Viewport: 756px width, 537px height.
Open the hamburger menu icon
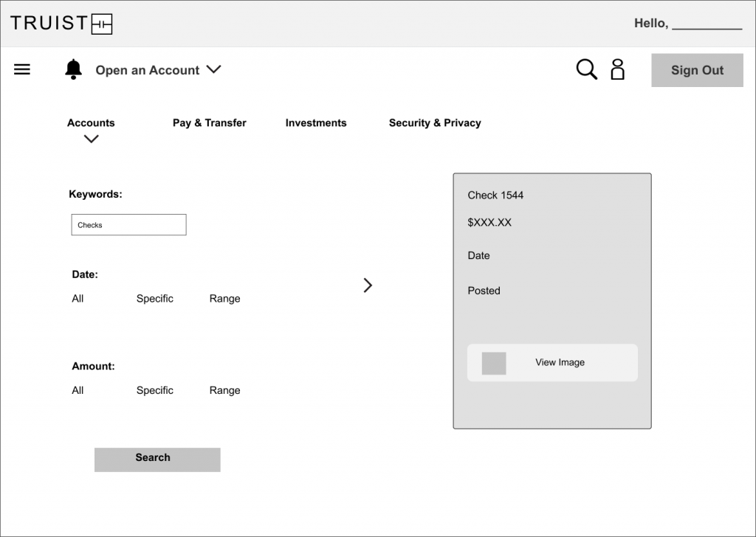coord(22,70)
